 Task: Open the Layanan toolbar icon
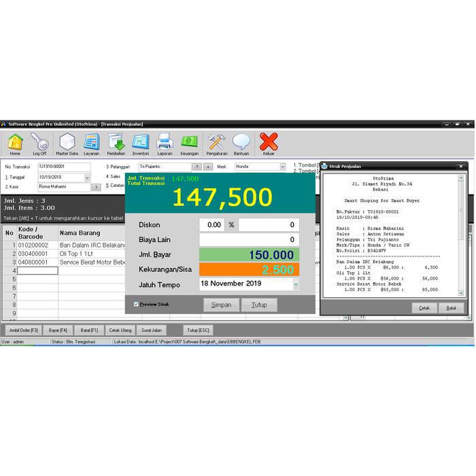coord(91,143)
